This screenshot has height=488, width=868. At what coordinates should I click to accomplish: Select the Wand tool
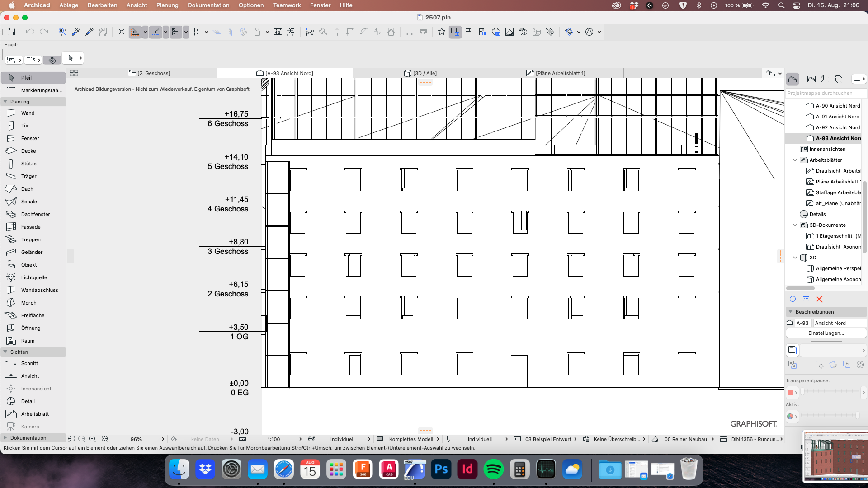(33, 113)
